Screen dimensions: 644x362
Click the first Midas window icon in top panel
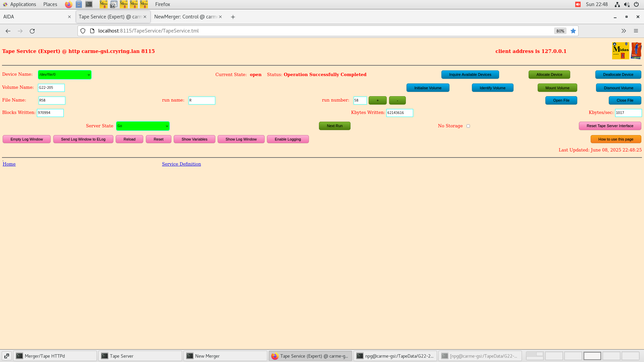click(104, 4)
